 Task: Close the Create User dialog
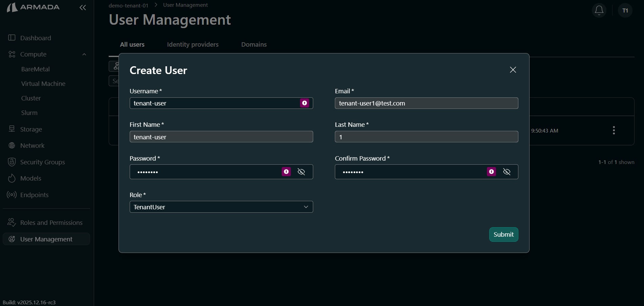coord(513,70)
